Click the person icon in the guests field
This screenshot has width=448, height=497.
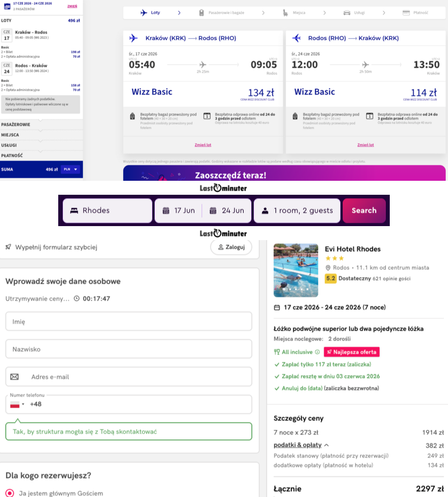click(264, 211)
